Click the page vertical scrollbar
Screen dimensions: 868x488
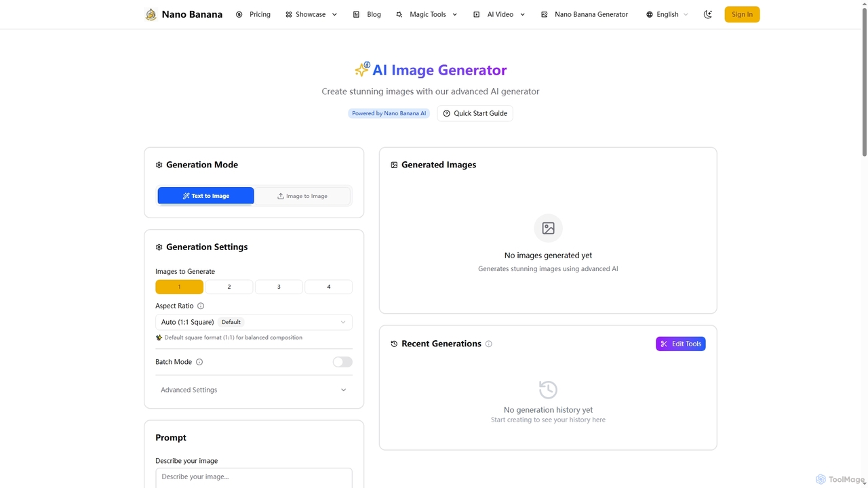[863, 81]
